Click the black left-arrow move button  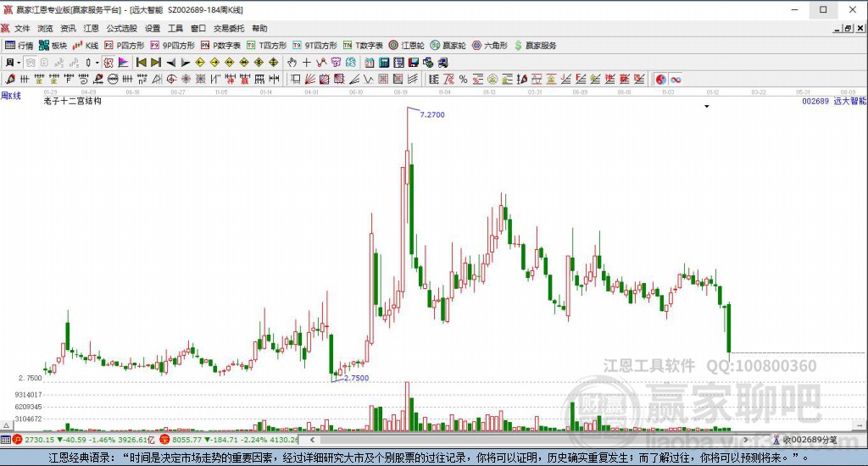click(x=171, y=63)
